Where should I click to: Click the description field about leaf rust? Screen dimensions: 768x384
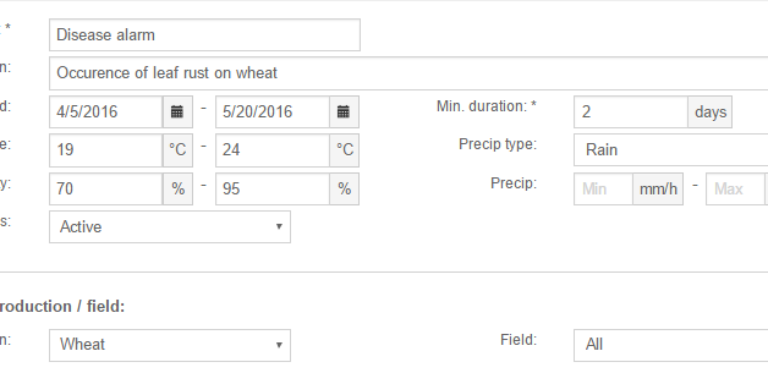pos(408,73)
